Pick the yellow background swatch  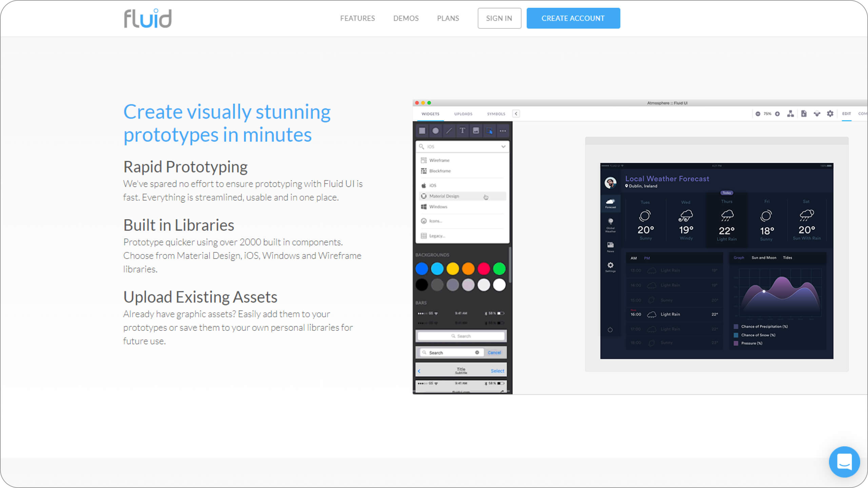[453, 269]
